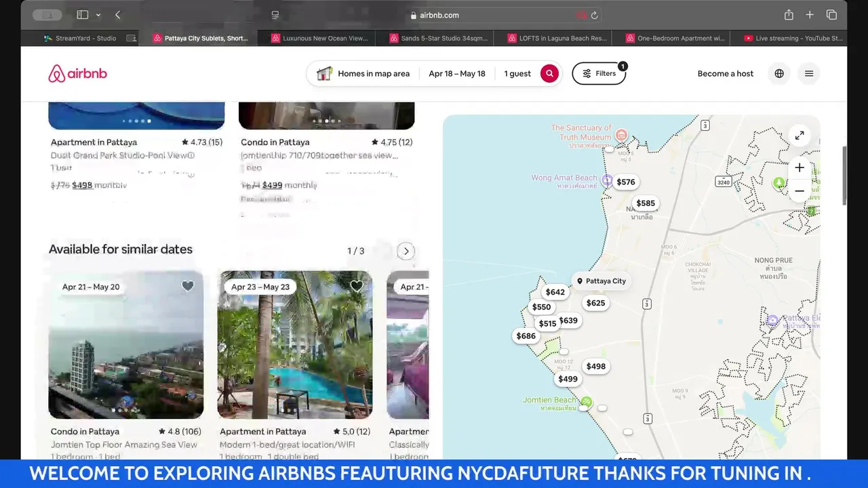
Task: Click Available for similar dates heading
Action: click(121, 249)
